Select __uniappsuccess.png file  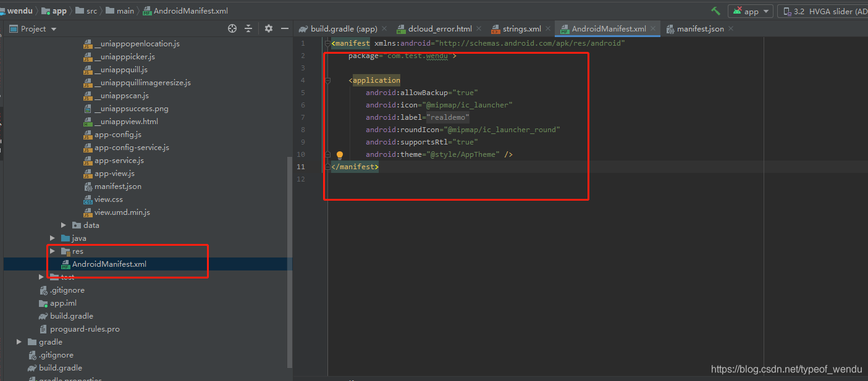point(131,109)
